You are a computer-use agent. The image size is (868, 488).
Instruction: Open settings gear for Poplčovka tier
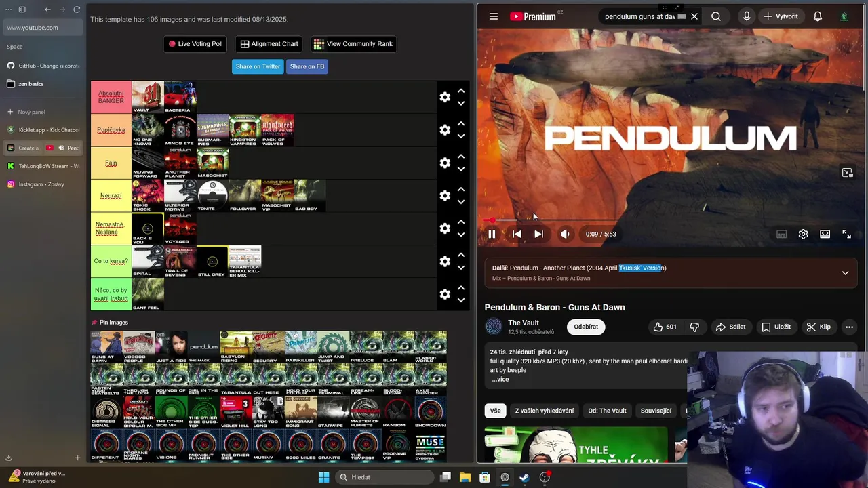point(445,129)
